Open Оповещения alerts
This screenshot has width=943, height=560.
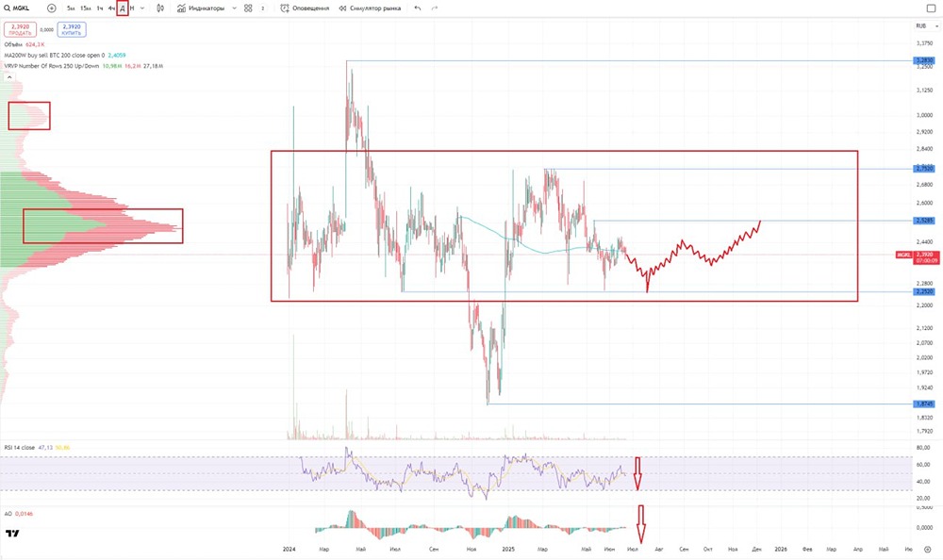coord(306,8)
